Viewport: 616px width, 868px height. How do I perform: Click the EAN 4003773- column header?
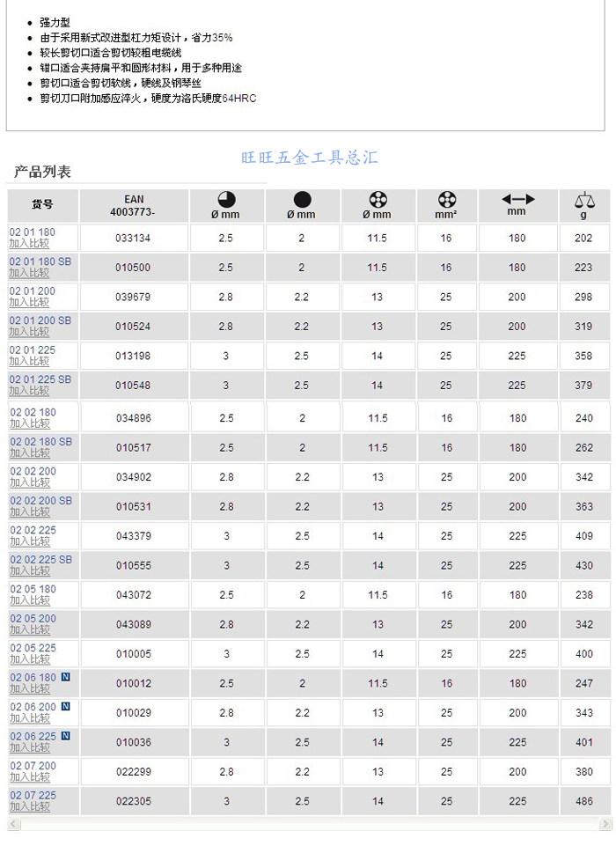coord(134,205)
